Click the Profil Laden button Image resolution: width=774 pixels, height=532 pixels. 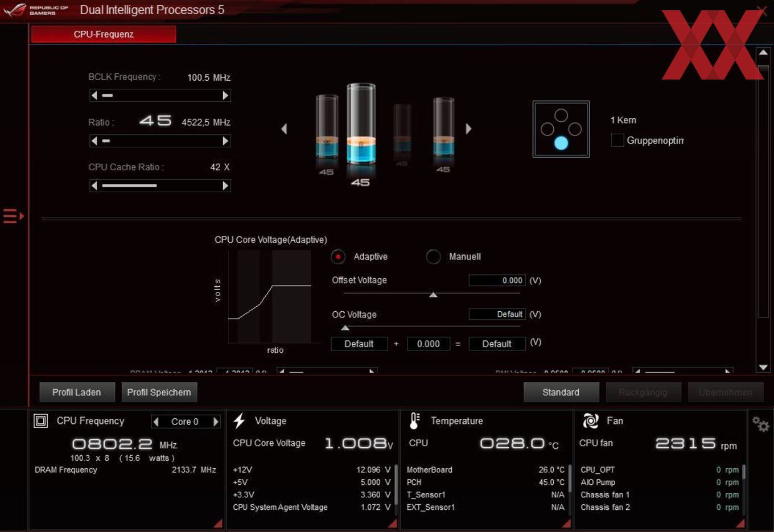[x=77, y=392]
